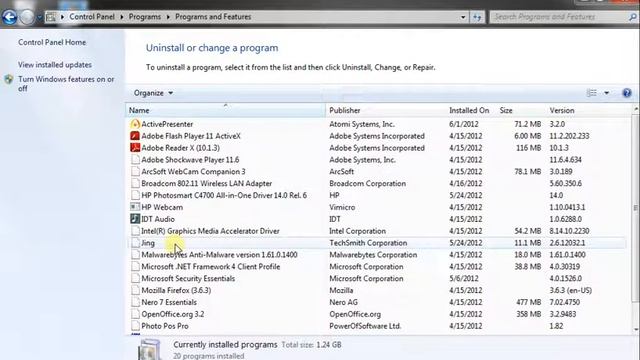This screenshot has height=360, width=640.
Task: Select Intel(R) Graphics Media Accelerator Driver
Action: (210, 231)
